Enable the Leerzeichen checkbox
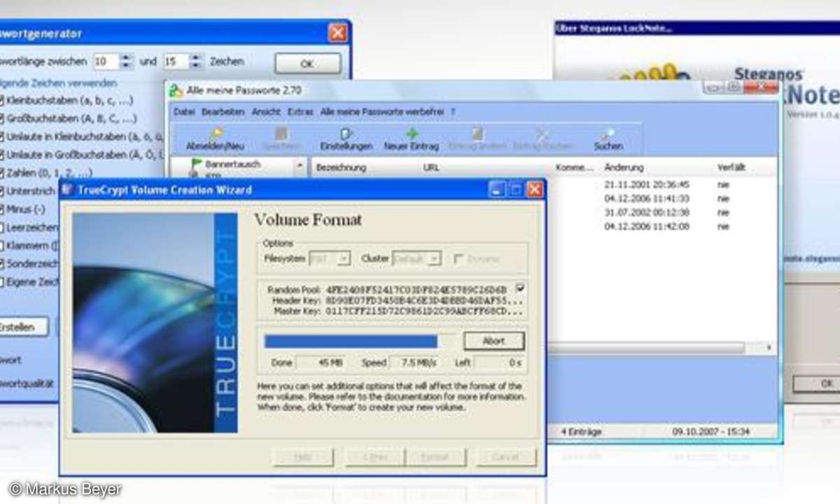 pyautogui.click(x=3, y=227)
